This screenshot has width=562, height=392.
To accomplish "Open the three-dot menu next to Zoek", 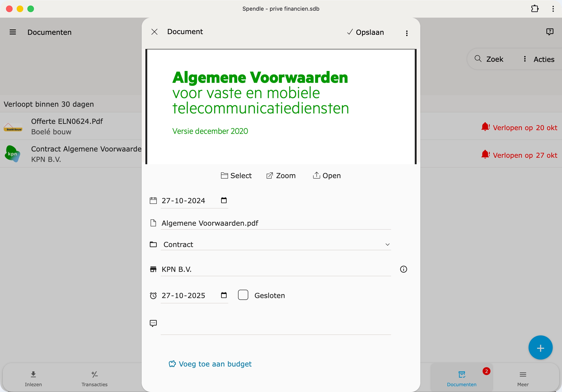I will click(525, 59).
